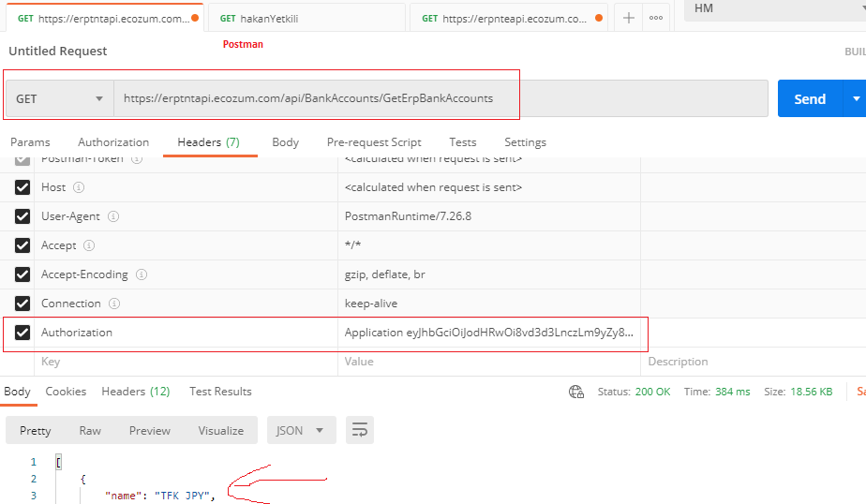Uncheck the Accept-Encoding header checkbox
The width and height of the screenshot is (866, 504).
pyautogui.click(x=22, y=274)
